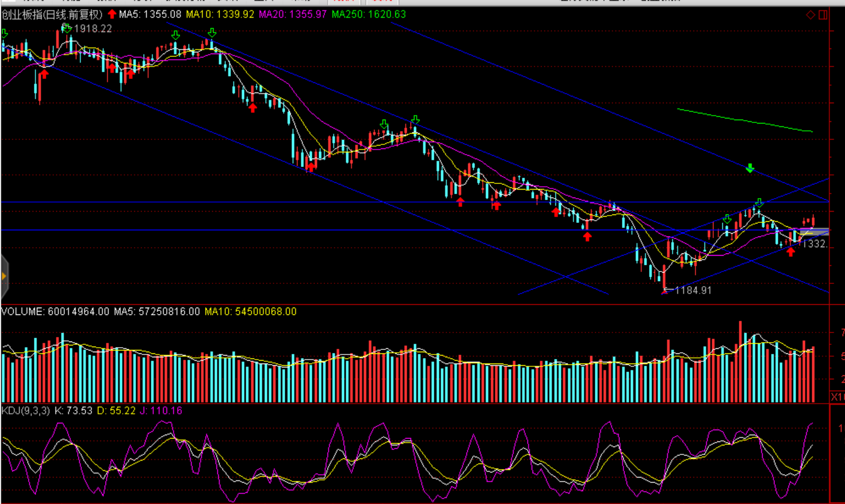Click the VOLUME: 60014964.00 indicator label

click(x=55, y=312)
